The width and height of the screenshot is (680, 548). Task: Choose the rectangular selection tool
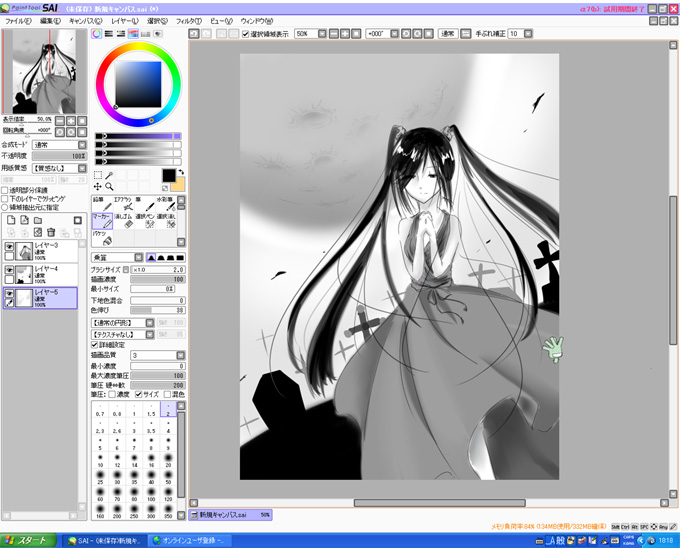[x=98, y=175]
